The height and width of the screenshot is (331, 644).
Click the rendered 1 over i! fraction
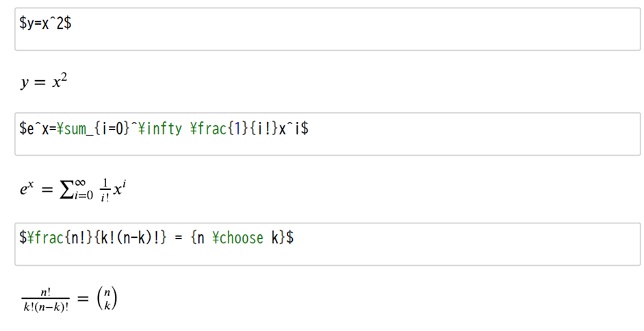tap(105, 190)
